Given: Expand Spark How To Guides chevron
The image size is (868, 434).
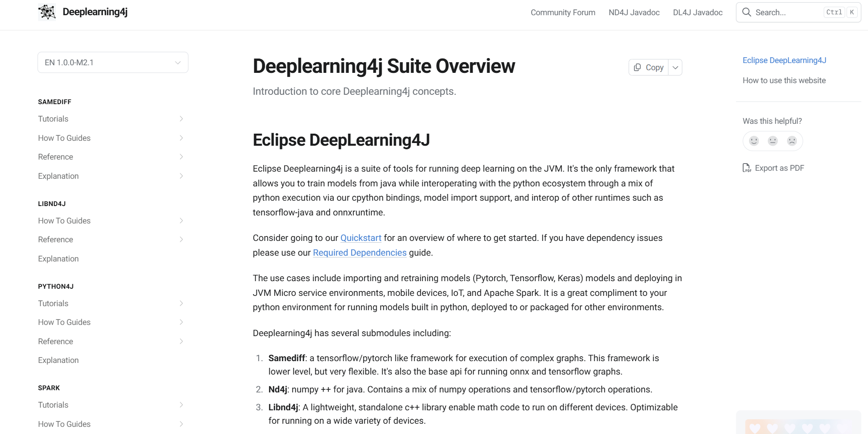Looking at the screenshot, I should click(x=181, y=424).
